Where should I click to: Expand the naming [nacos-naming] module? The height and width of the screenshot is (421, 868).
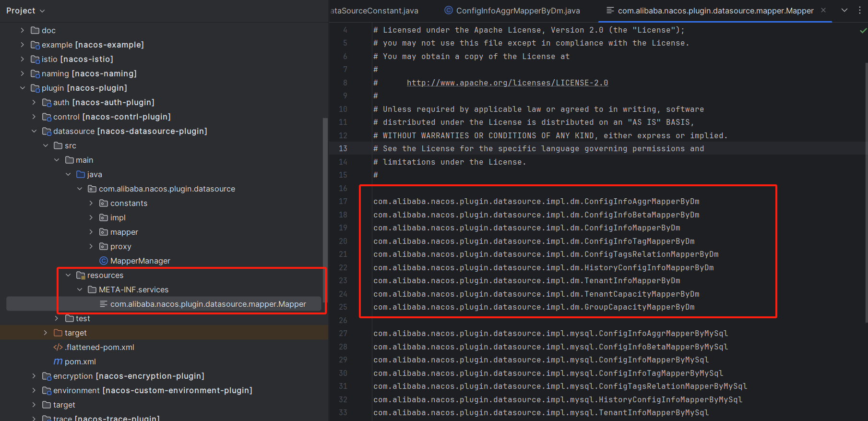click(x=22, y=73)
